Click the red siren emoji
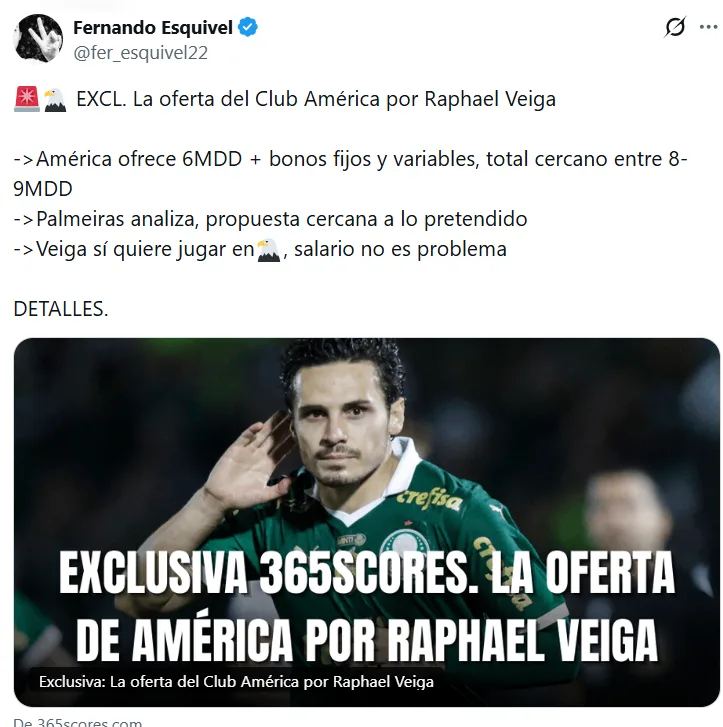Screen dimensions: 723x727 coord(26,99)
